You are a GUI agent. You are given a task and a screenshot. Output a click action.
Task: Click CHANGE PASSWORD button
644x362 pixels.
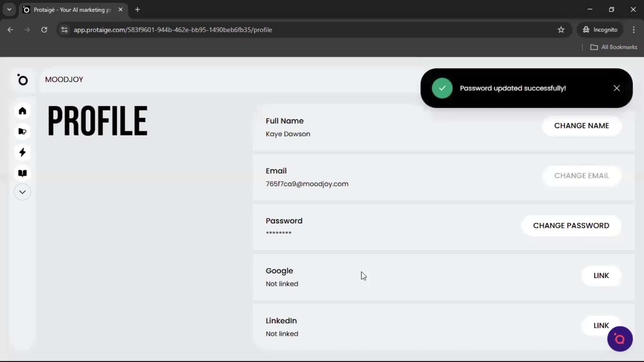pos(571,225)
